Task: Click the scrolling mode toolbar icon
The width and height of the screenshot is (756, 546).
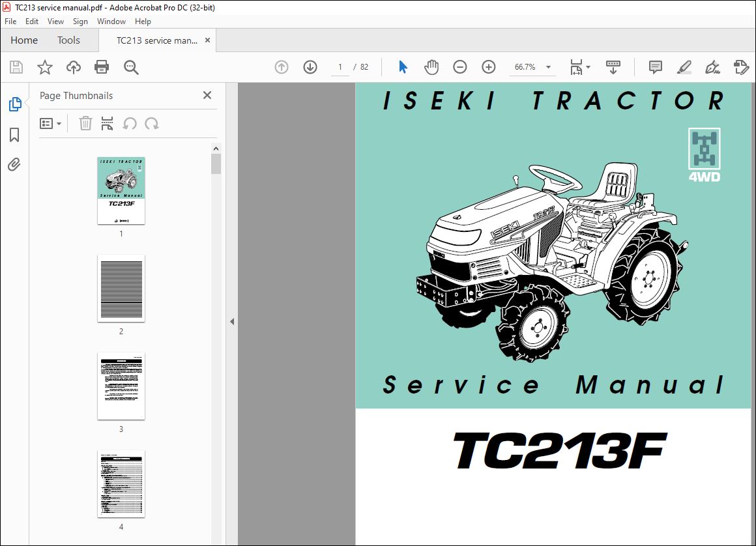Action: (x=613, y=67)
